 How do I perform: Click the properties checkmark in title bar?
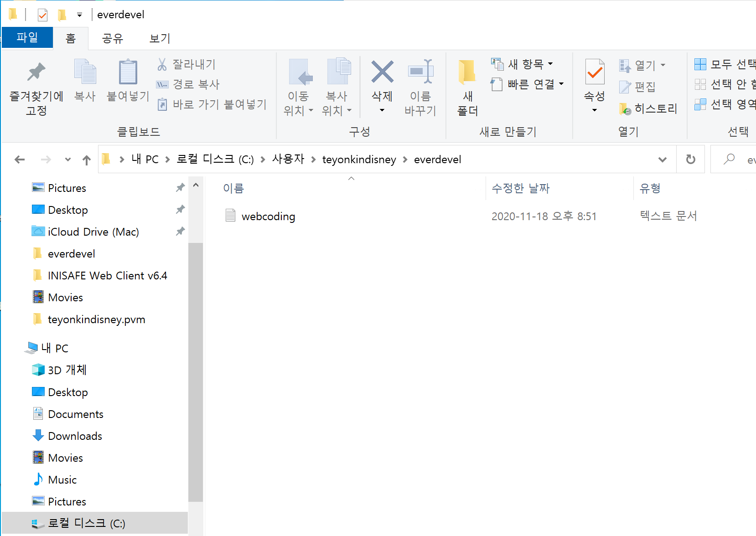42,15
